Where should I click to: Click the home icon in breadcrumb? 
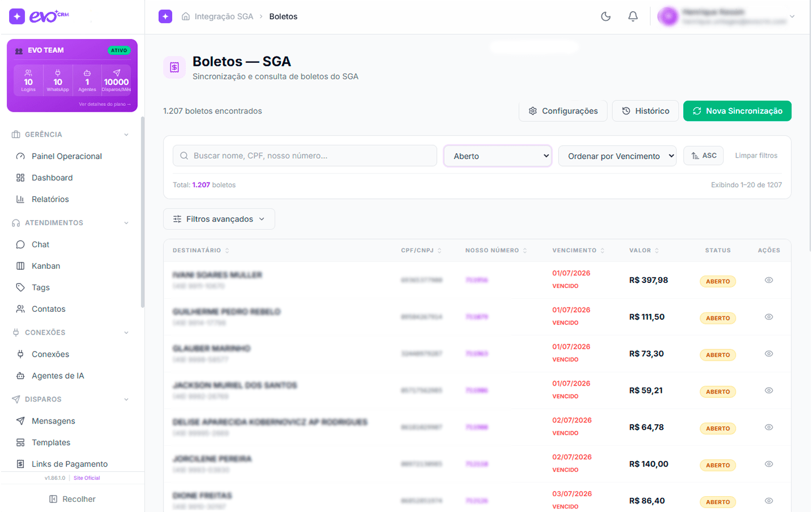(x=186, y=16)
